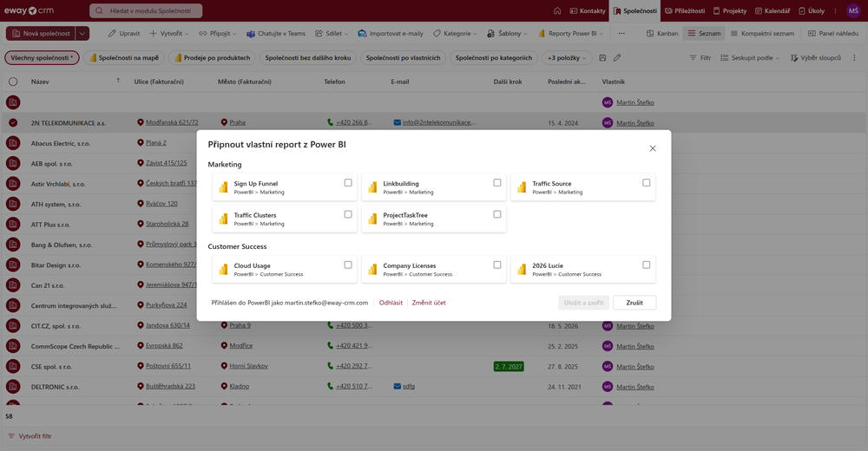This screenshot has height=451, width=868.
Task: Click the Traffic Source report icon
Action: [522, 187]
